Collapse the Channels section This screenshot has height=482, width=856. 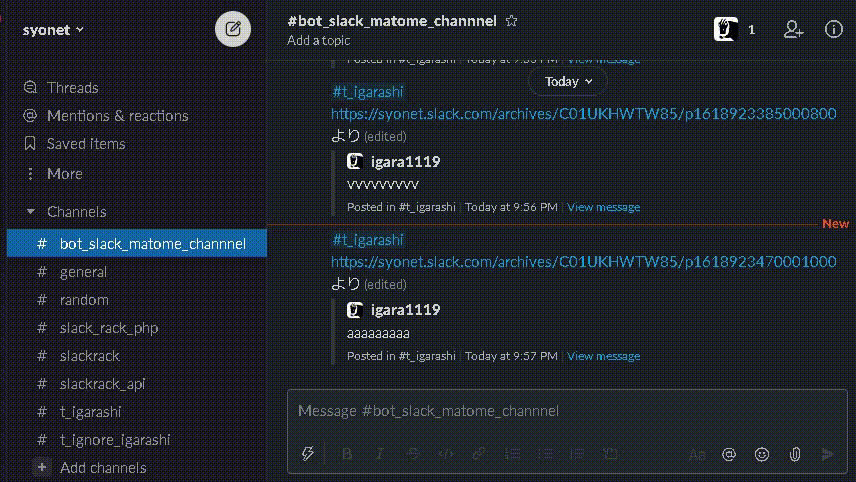click(x=31, y=211)
